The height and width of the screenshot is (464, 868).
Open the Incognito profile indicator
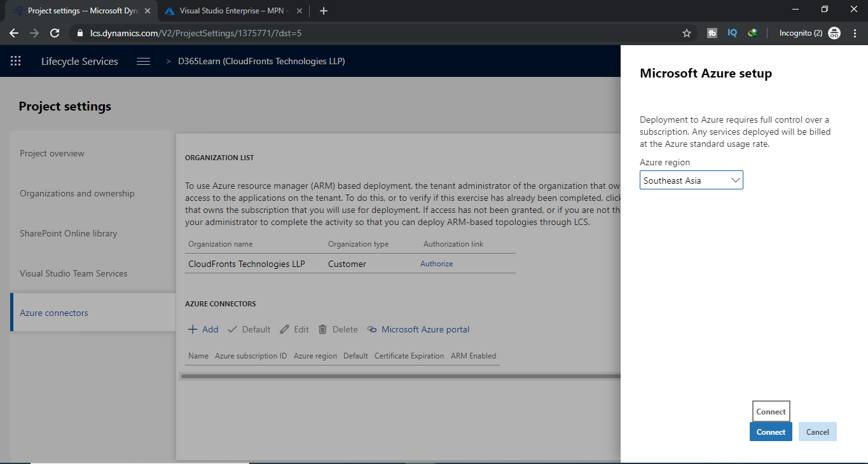point(810,33)
